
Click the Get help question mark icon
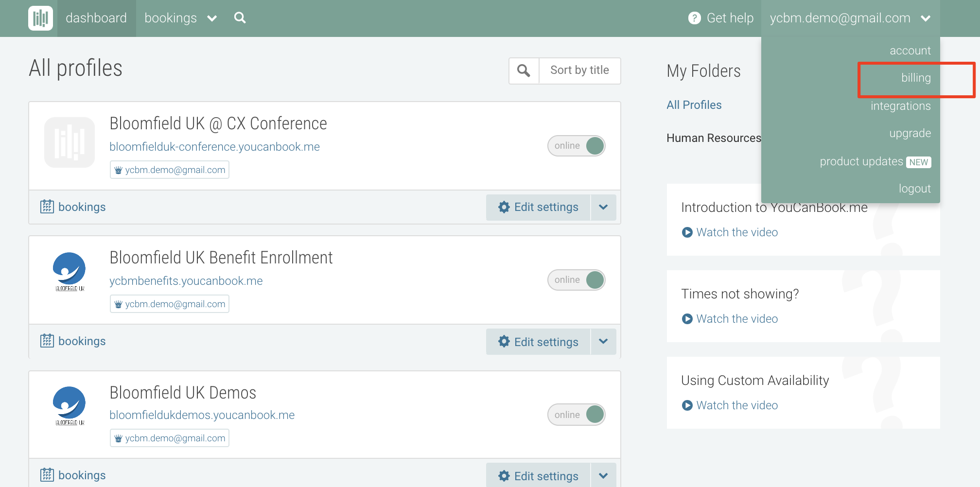[695, 18]
